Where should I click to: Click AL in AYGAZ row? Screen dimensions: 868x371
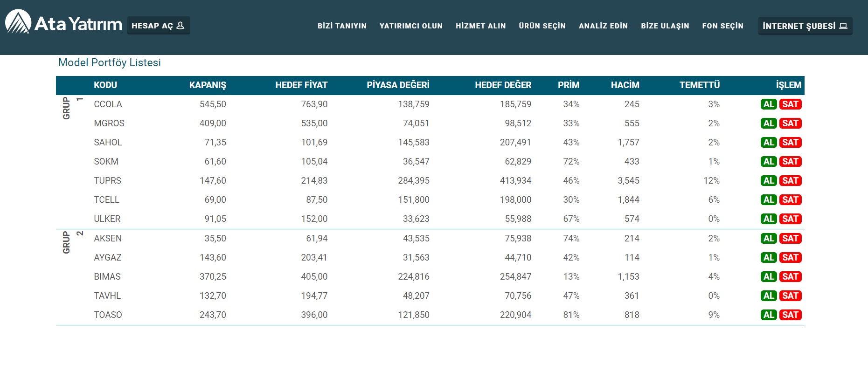769,258
